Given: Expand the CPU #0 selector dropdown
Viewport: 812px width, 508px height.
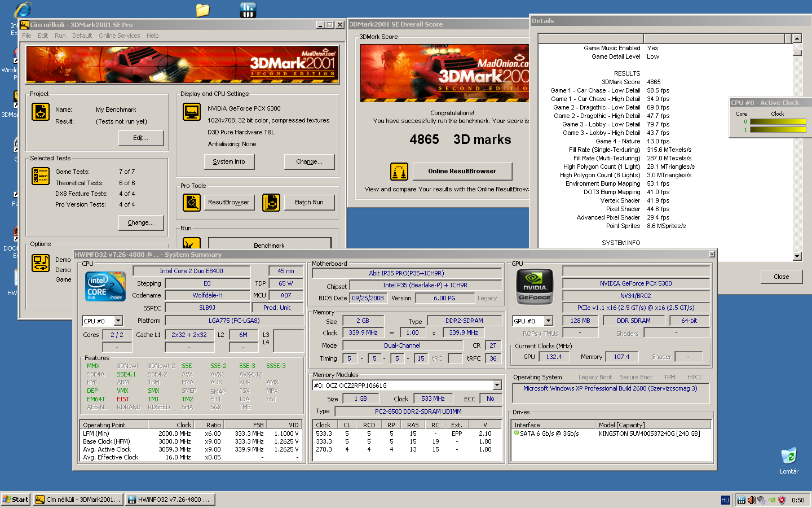Looking at the screenshot, I should pyautogui.click(x=118, y=321).
